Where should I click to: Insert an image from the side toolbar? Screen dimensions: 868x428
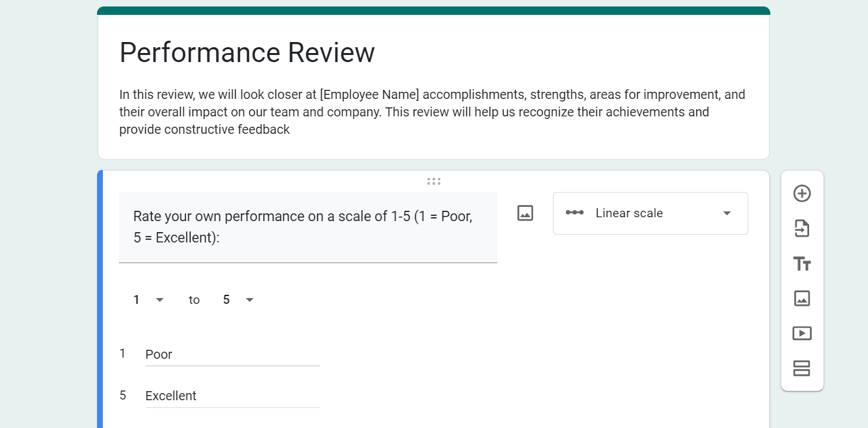(x=802, y=298)
